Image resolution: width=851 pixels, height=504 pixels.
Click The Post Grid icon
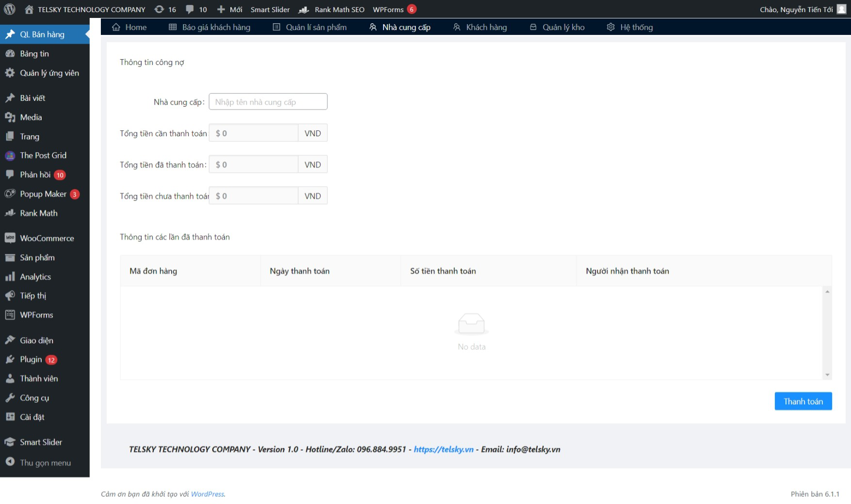pyautogui.click(x=10, y=156)
